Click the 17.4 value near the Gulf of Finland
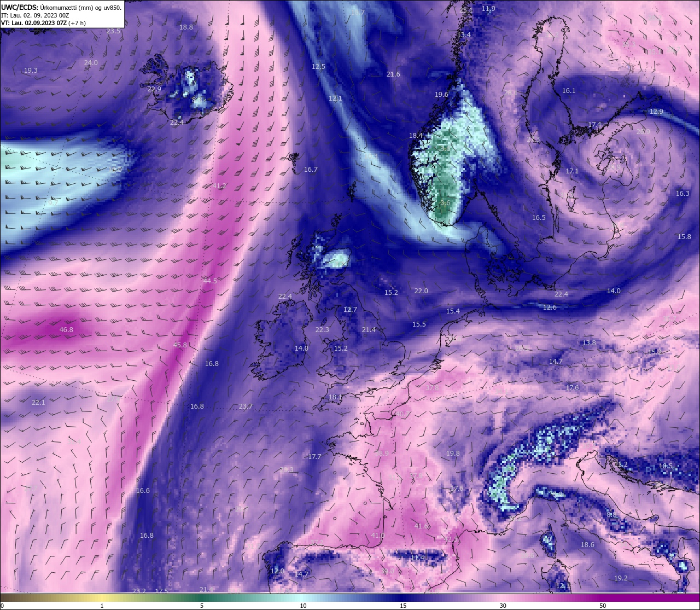 [x=594, y=125]
